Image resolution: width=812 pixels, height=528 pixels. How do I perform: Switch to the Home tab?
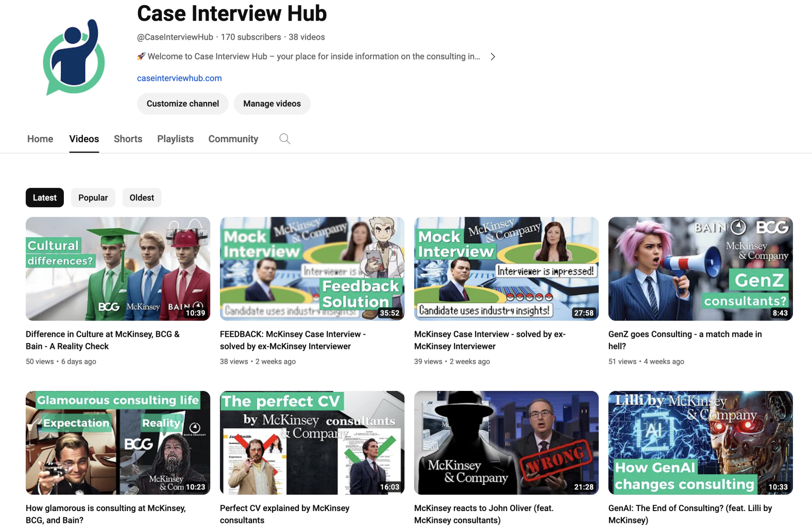(40, 139)
